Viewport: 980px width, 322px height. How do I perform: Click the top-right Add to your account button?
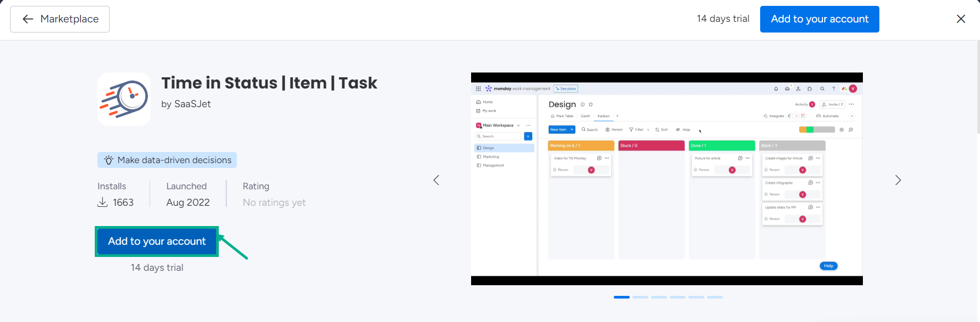click(x=819, y=19)
